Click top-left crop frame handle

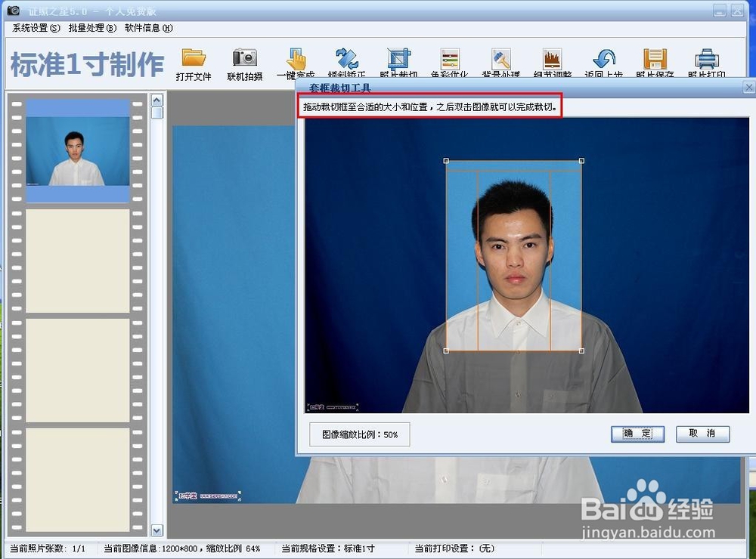coord(446,161)
